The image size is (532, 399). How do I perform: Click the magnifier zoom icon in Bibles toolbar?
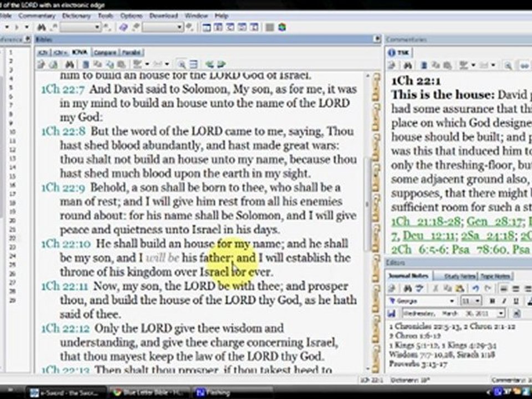coord(182,64)
